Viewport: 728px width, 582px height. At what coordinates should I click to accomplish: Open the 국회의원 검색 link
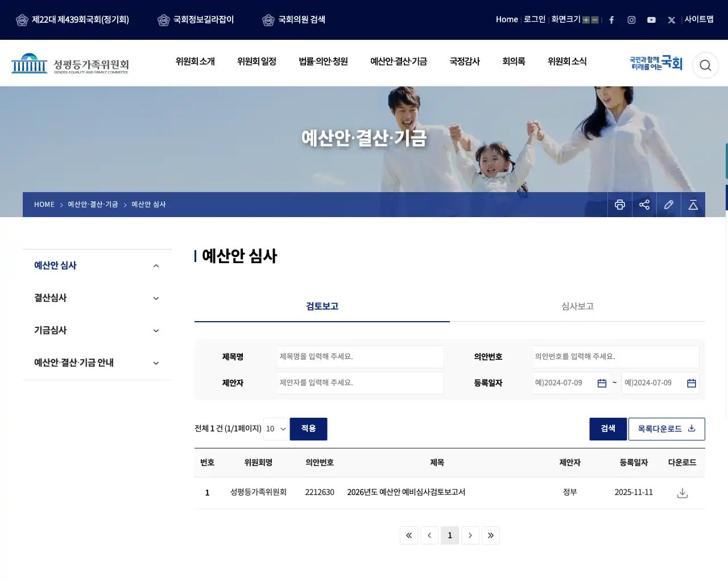tap(294, 20)
